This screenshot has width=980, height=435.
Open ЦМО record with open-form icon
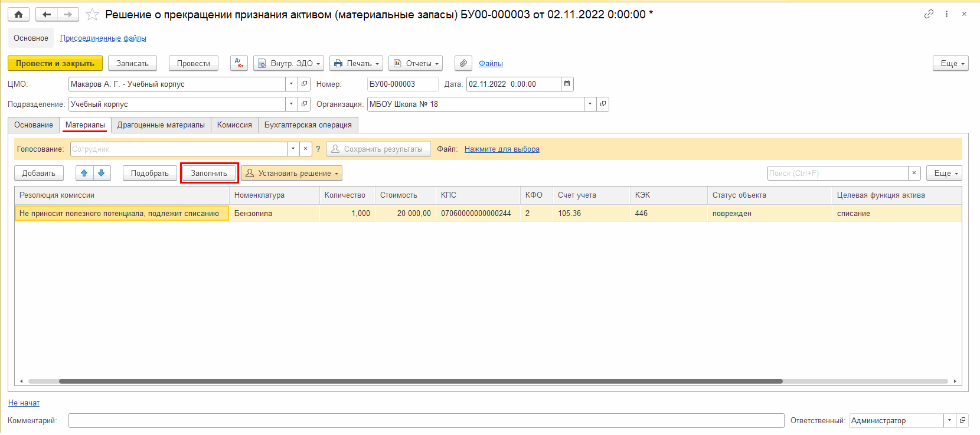coord(304,84)
